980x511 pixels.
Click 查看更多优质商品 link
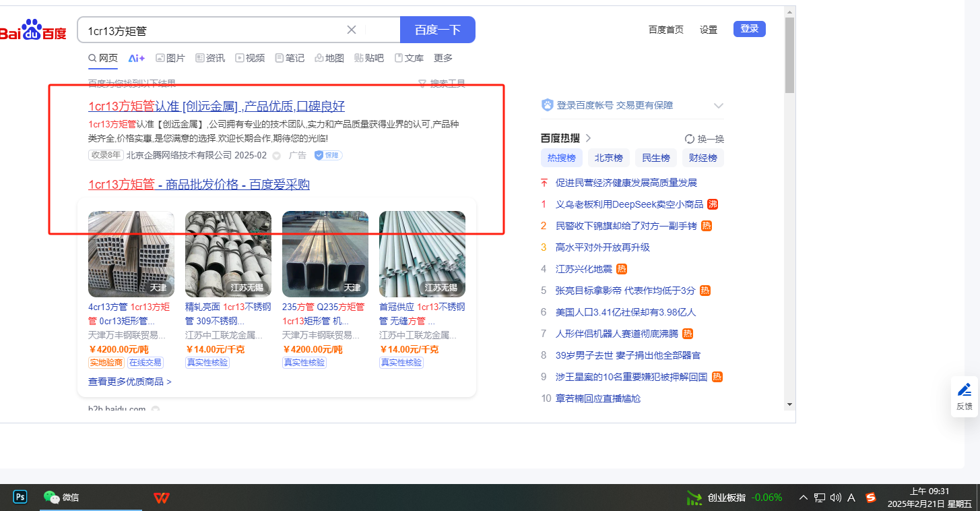(130, 382)
